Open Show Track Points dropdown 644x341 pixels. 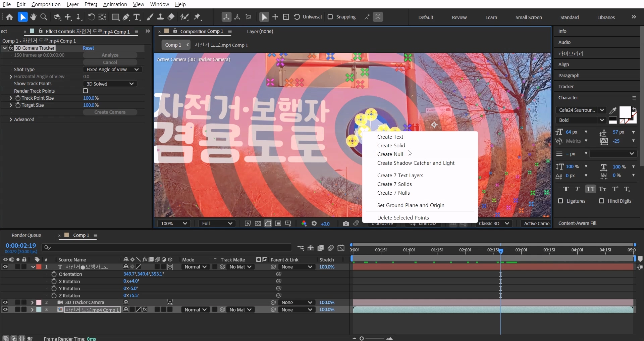(110, 84)
